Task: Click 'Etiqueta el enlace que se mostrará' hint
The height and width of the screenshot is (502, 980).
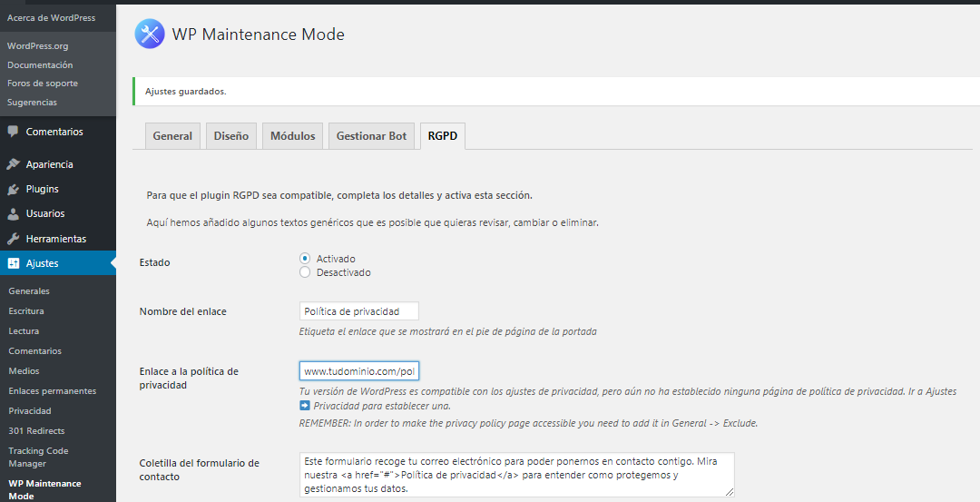Action: [x=447, y=331]
